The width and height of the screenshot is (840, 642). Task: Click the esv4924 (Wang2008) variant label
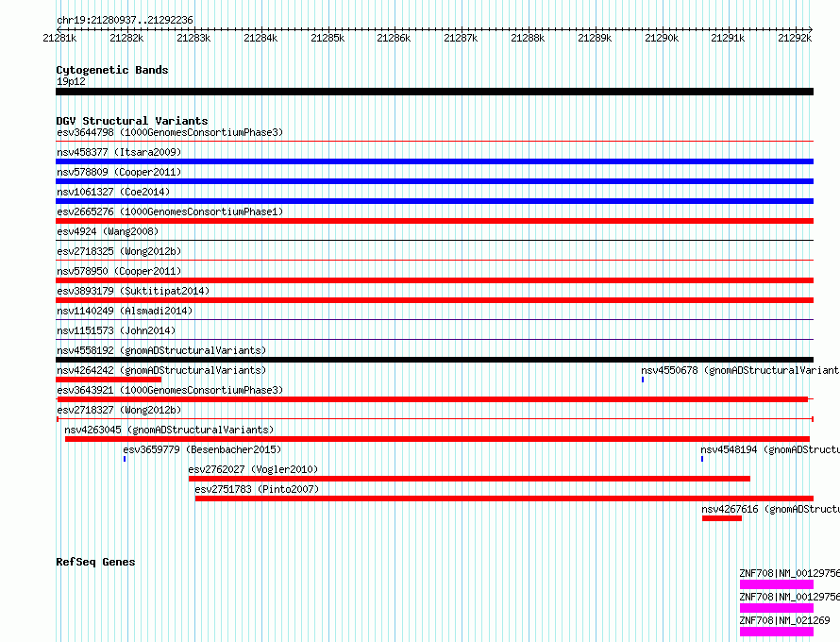coord(108,231)
